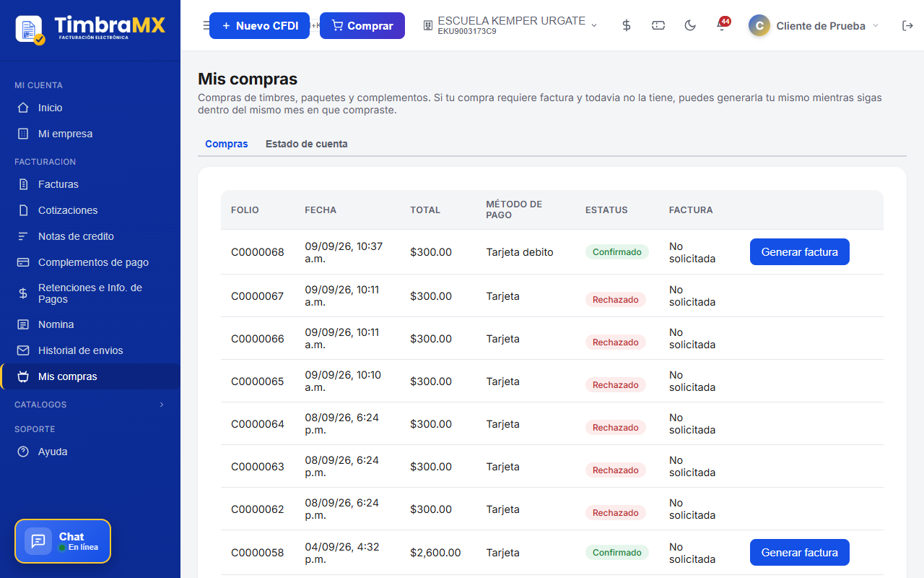The width and height of the screenshot is (924, 578).
Task: Click the Historial de envios envelope icon
Action: click(x=23, y=350)
